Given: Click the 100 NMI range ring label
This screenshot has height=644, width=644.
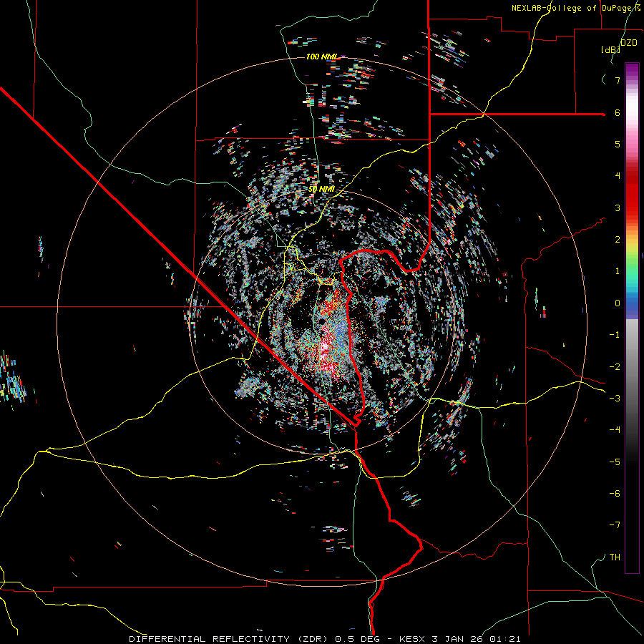Looking at the screenshot, I should click(321, 57).
